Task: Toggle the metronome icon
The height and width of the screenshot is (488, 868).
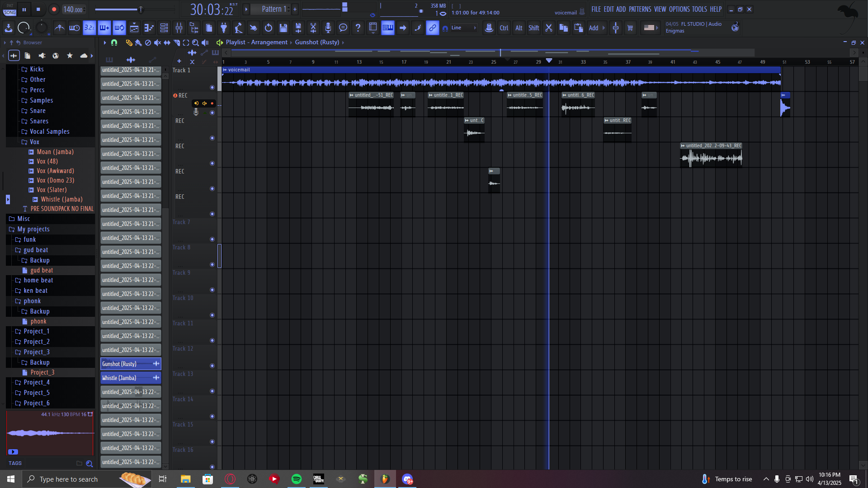Action: 59,28
